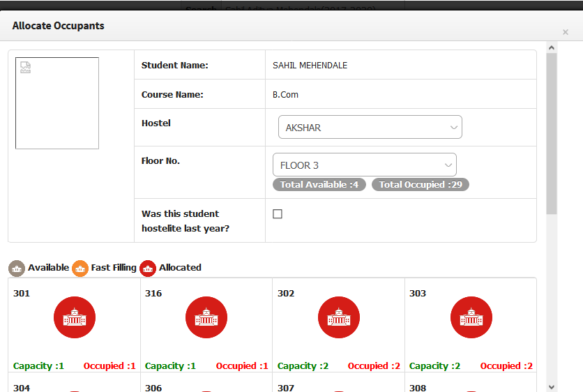Click the scrollbar down arrow

point(552,387)
